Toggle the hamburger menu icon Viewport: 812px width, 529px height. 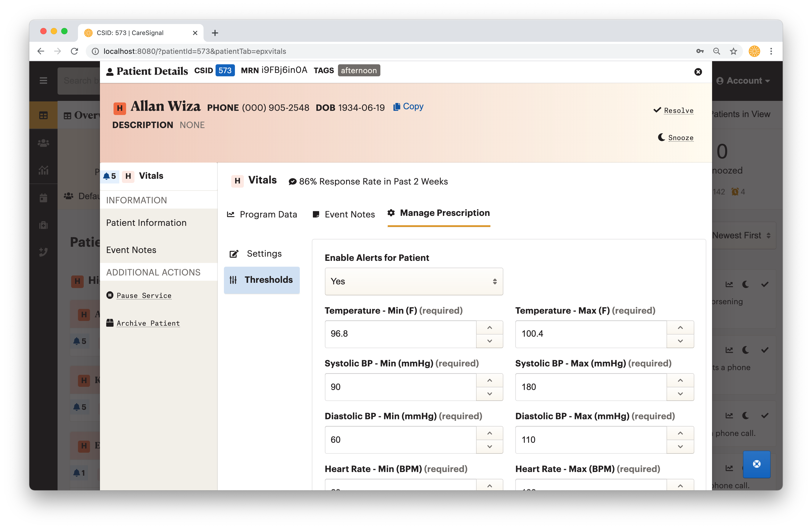click(x=43, y=81)
